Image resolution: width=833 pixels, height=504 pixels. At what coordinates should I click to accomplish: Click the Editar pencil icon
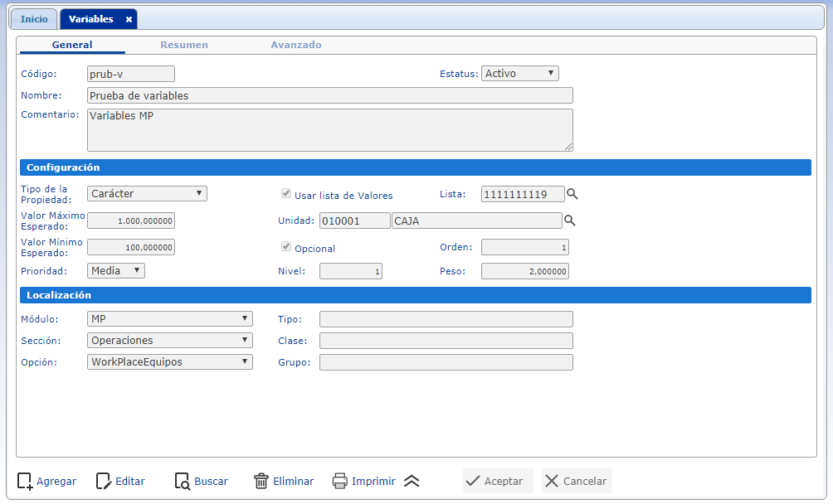tap(104, 482)
